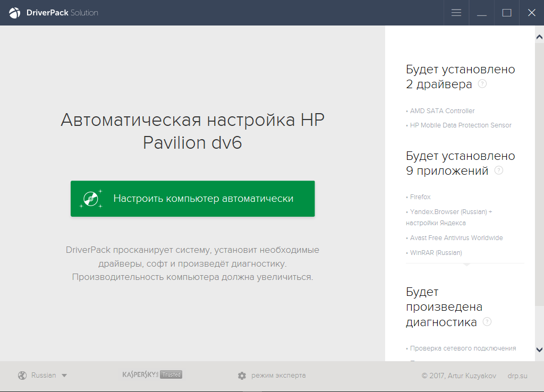The width and height of the screenshot is (544, 392).
Task: Expand the full applications list arrow
Action: 466,265
